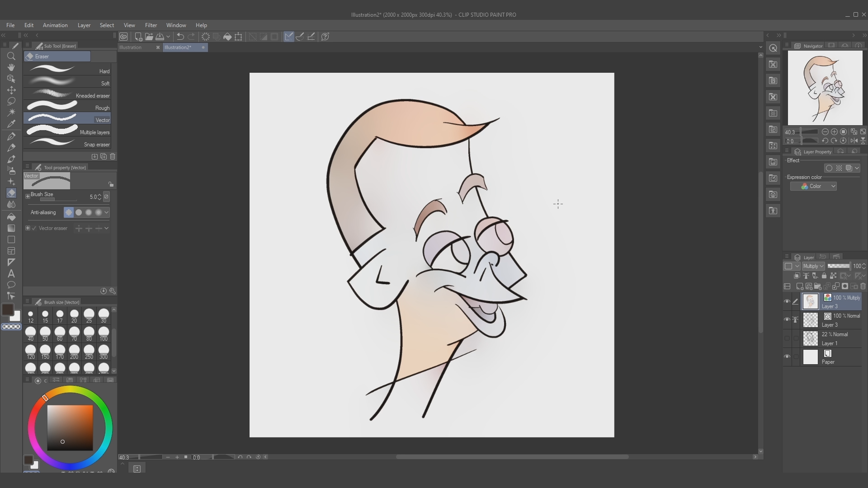Select the Fill (paint bucket) tool

tap(11, 217)
